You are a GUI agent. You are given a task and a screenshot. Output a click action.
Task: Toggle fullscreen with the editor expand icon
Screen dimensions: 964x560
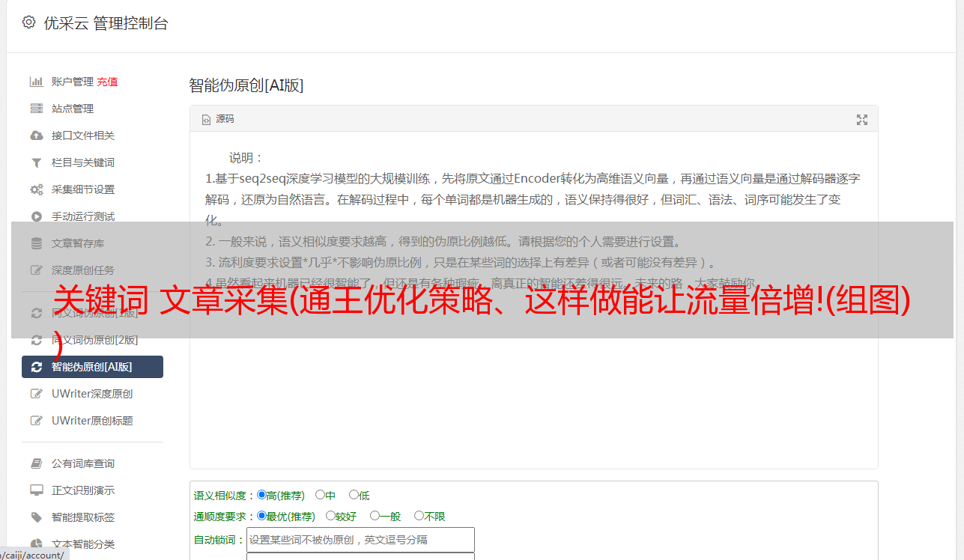862,120
